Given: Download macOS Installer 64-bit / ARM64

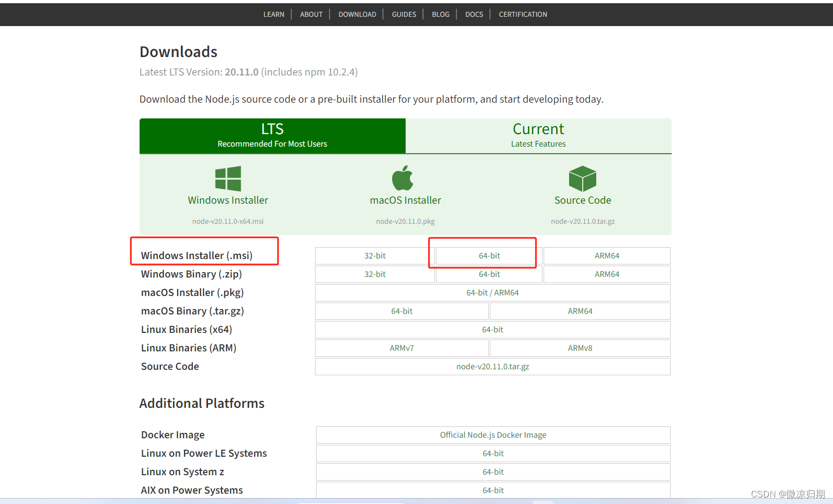Looking at the screenshot, I should [x=493, y=293].
